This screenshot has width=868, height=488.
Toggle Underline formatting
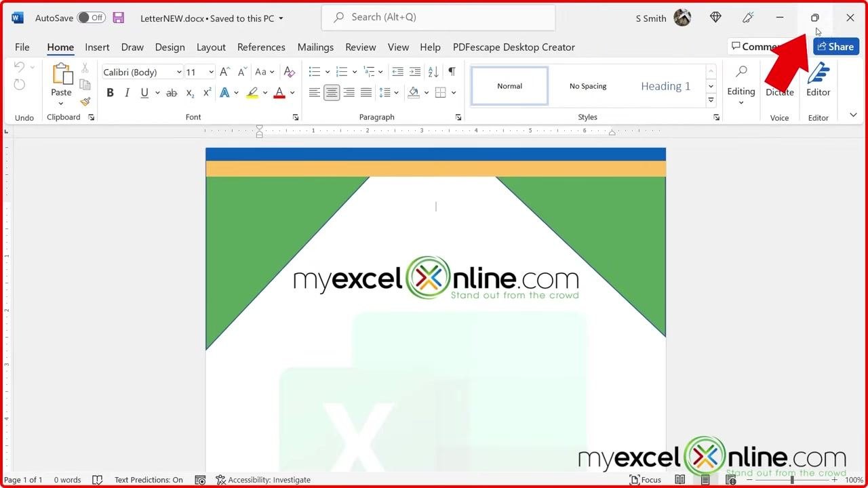pyautogui.click(x=144, y=93)
